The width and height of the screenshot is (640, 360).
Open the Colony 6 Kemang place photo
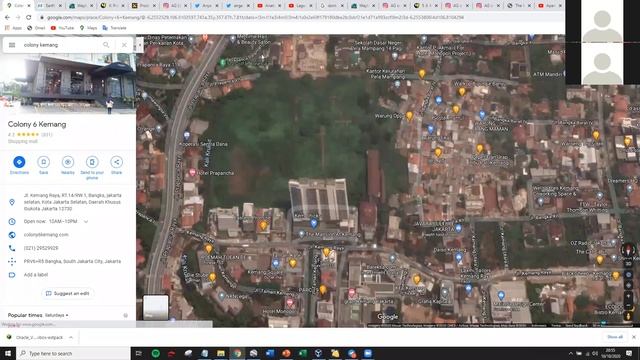tap(68, 83)
